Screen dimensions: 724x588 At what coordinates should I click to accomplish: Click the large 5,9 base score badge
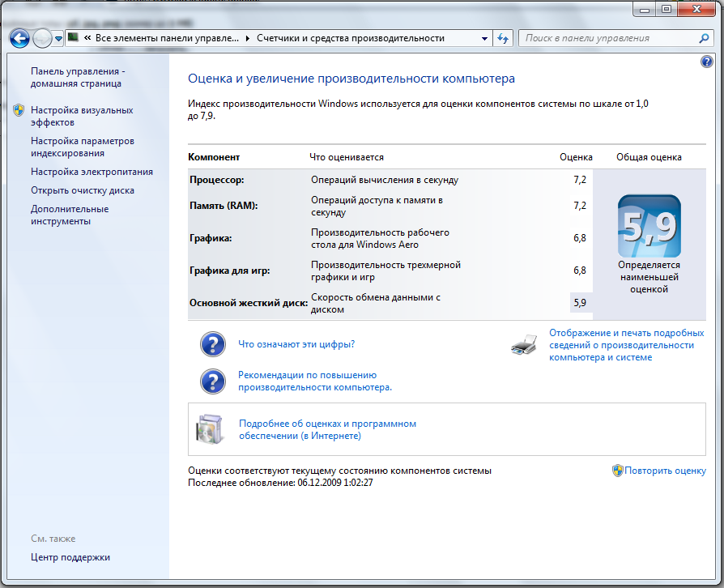pos(649,226)
